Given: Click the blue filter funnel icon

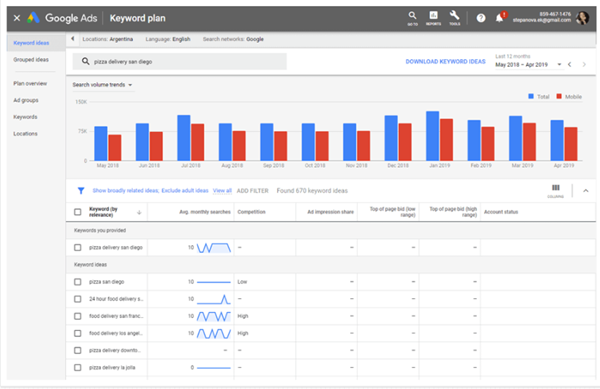Looking at the screenshot, I should [81, 190].
